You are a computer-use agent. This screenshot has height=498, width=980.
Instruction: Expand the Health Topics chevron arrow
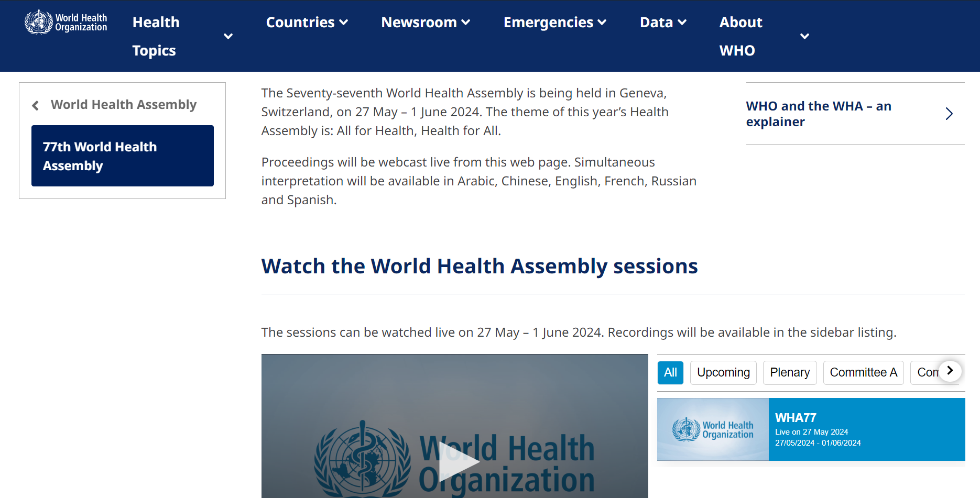(x=228, y=36)
